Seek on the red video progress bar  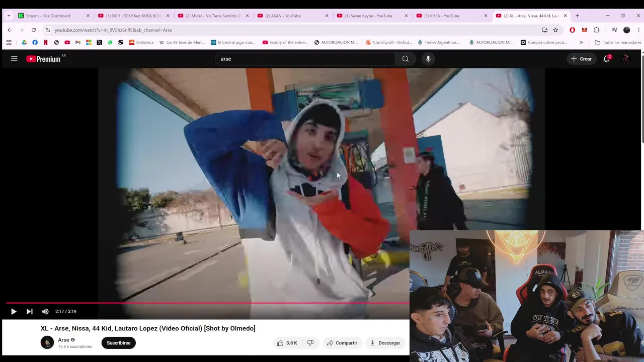coord(207,303)
